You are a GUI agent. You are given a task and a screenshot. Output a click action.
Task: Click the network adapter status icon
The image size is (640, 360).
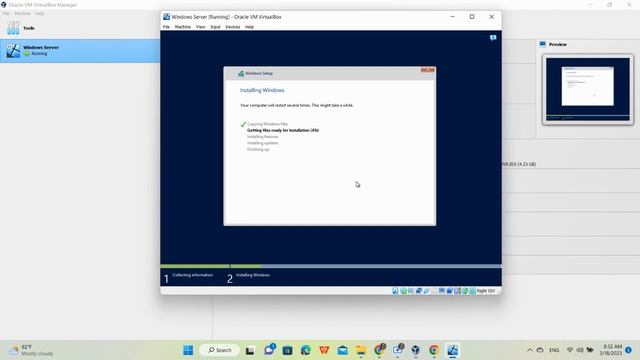click(419, 291)
